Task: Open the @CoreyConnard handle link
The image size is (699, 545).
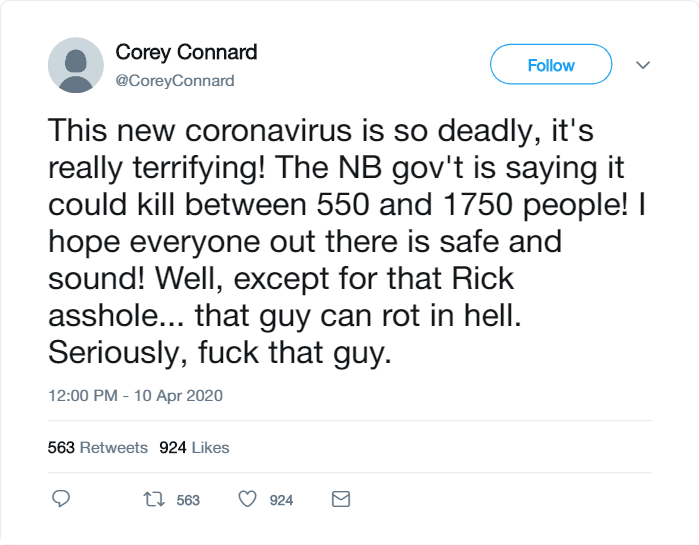Action: [x=175, y=81]
